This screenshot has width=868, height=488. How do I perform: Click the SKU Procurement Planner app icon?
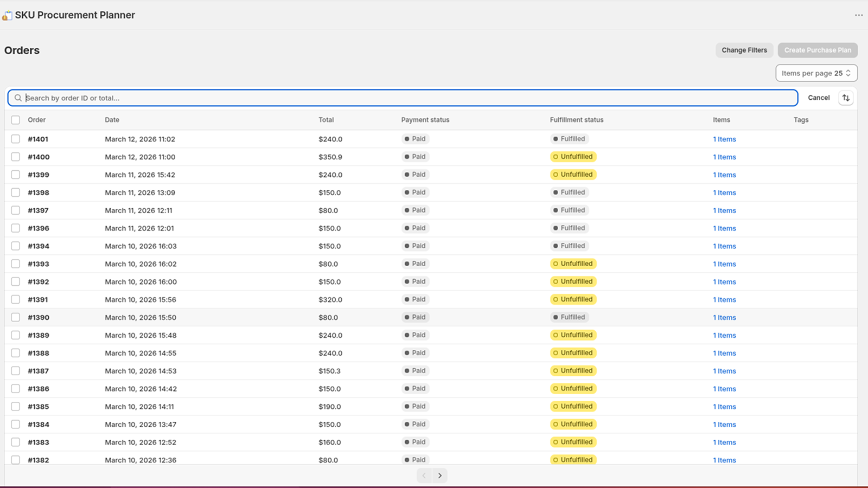7,15
